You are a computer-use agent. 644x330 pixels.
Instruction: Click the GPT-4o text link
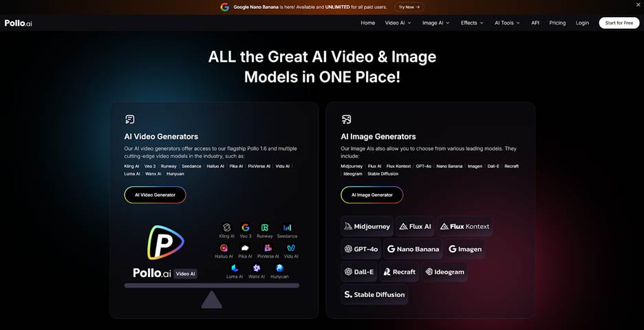tap(423, 166)
